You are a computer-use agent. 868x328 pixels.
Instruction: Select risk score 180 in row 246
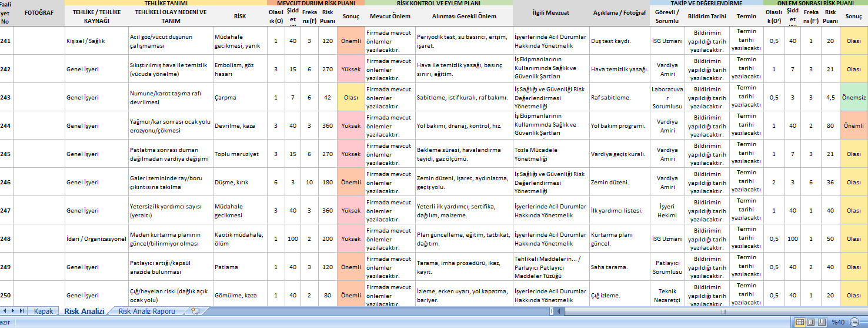tap(328, 183)
